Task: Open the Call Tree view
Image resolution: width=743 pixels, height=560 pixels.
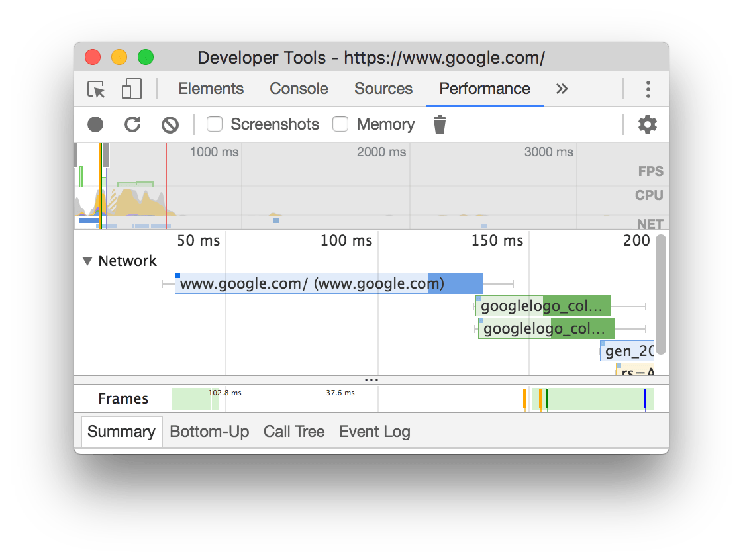Action: pos(294,432)
